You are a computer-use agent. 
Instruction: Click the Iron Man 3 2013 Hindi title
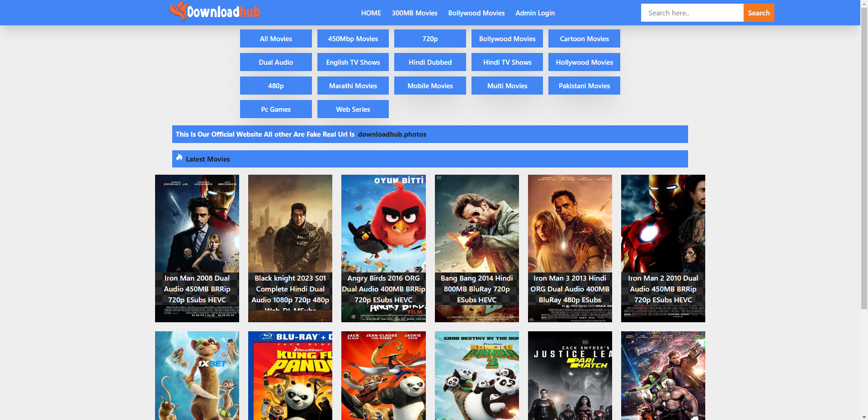tap(570, 289)
